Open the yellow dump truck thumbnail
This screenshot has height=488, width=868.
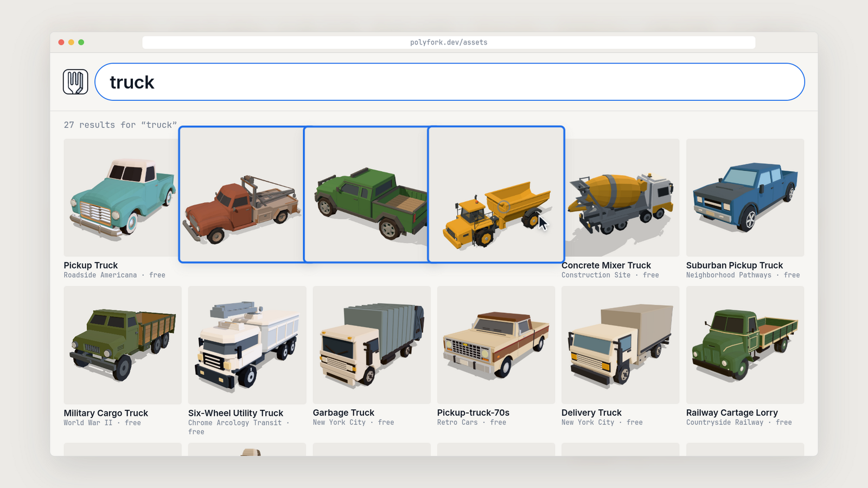coord(496,195)
